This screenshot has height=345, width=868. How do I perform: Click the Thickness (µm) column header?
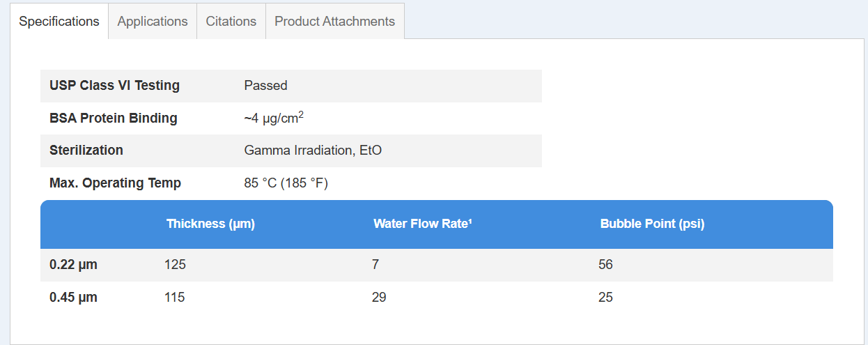pyautogui.click(x=210, y=224)
